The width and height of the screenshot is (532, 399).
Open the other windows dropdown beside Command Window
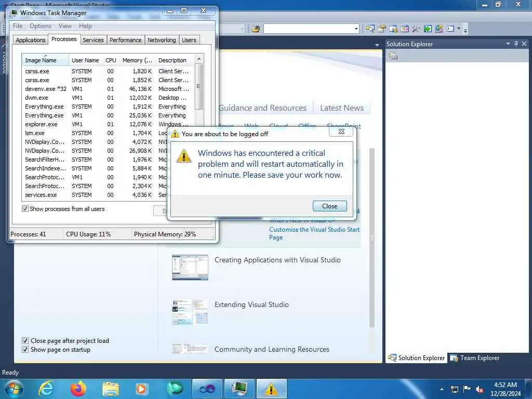[459, 29]
